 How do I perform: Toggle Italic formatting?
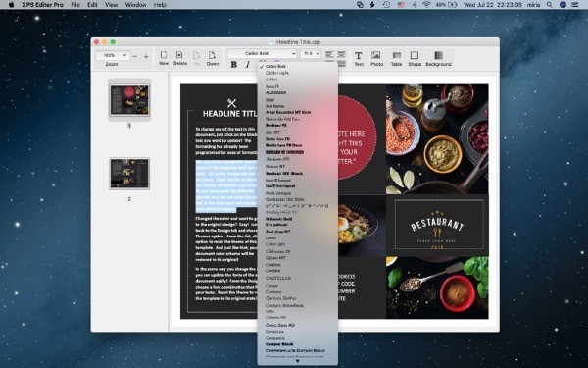tap(248, 65)
